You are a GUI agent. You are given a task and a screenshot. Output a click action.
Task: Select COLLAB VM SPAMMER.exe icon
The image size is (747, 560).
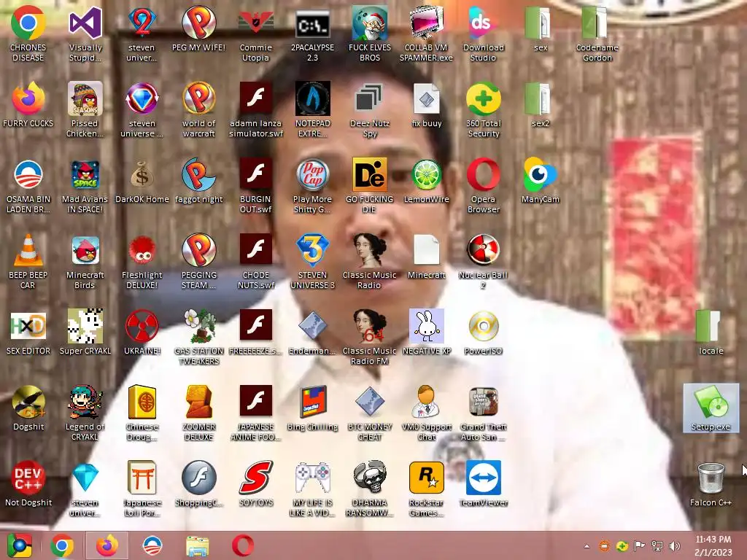click(x=426, y=34)
